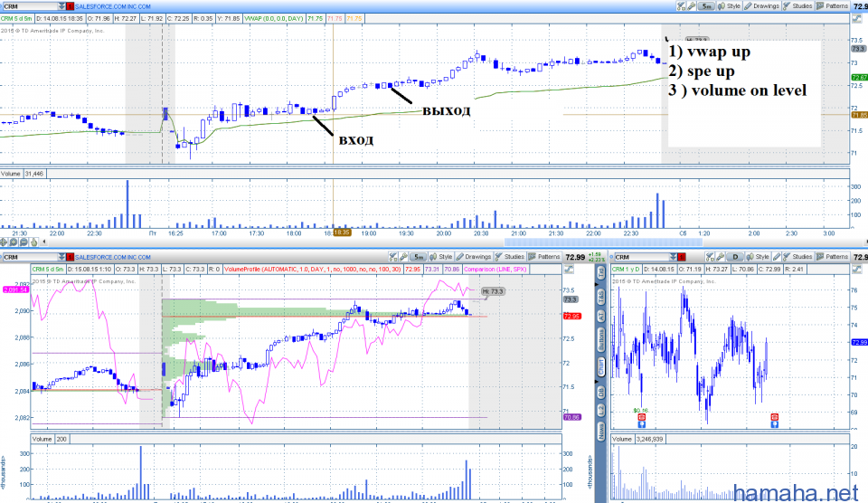Open Drawings menu in top chart

[x=761, y=6]
